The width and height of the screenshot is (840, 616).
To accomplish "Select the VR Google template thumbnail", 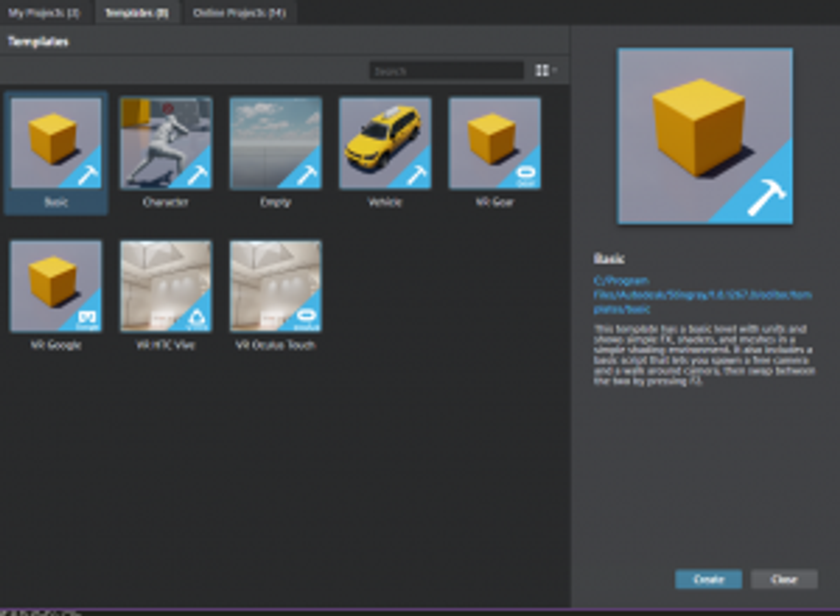I will pos(56,286).
